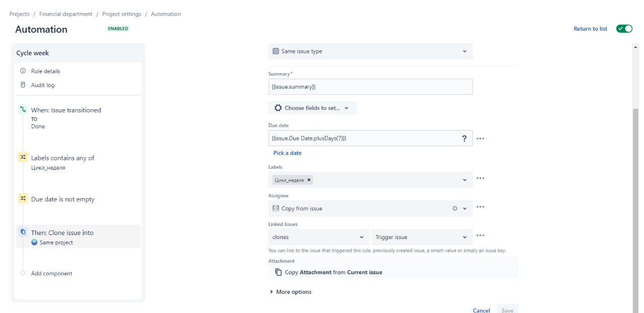Click the Cancel button
The image size is (644, 313).
tap(481, 310)
